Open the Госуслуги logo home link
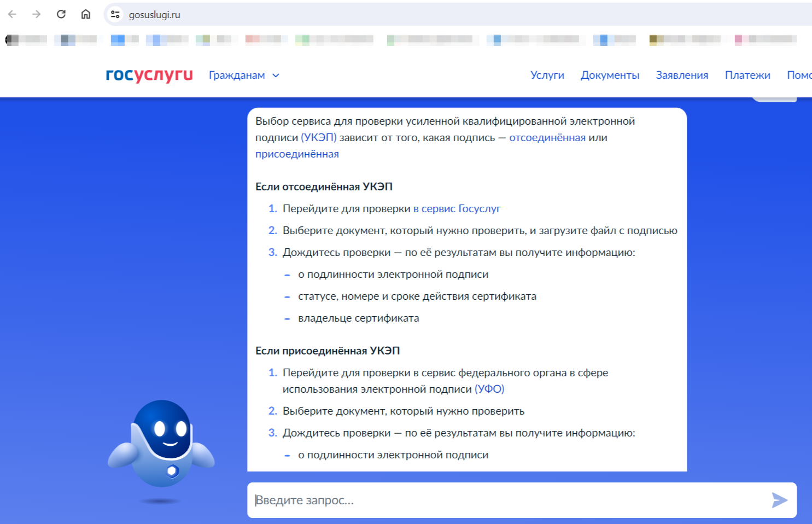The image size is (812, 524). pyautogui.click(x=149, y=75)
